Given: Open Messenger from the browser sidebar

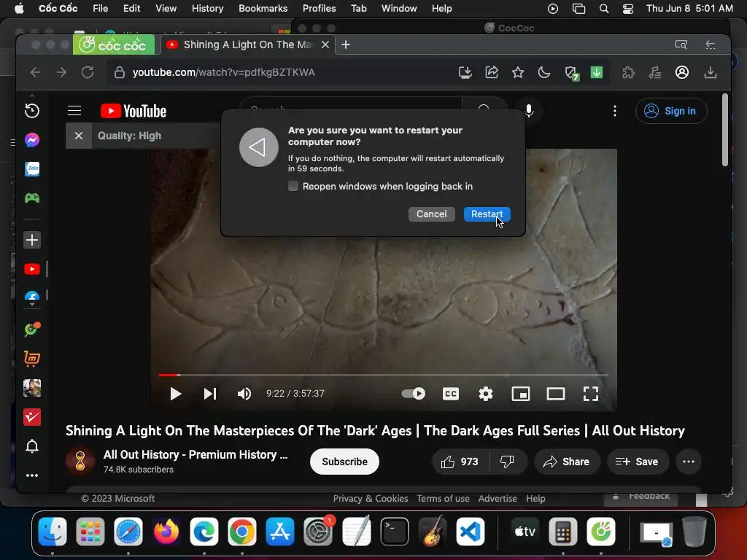Looking at the screenshot, I should click(32, 140).
